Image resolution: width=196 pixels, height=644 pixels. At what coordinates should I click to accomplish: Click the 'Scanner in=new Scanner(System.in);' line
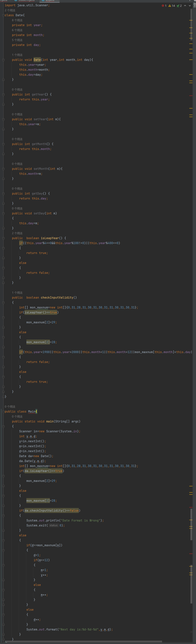click(x=50, y=431)
